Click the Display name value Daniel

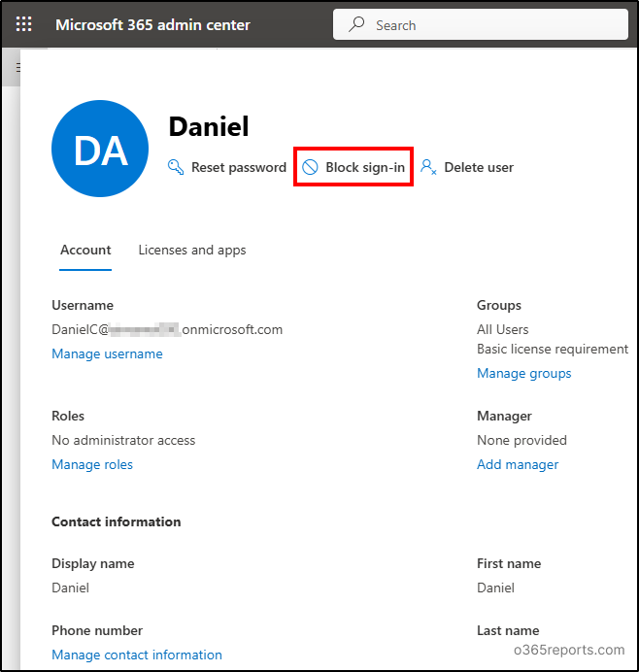click(70, 588)
